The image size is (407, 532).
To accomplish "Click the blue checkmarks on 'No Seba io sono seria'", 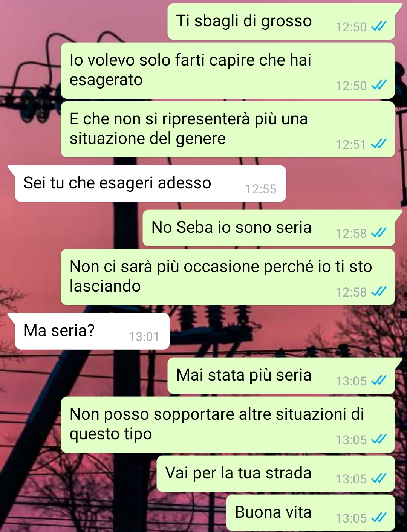I will [378, 233].
